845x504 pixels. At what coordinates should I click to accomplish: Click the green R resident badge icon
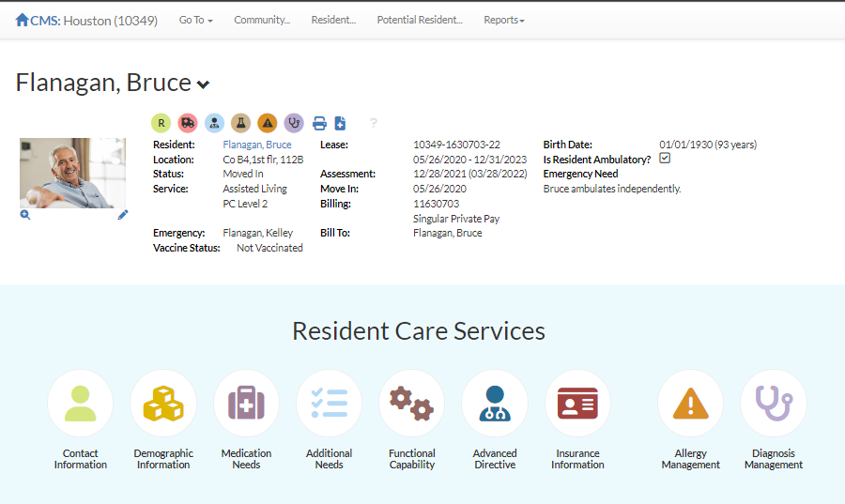(161, 123)
